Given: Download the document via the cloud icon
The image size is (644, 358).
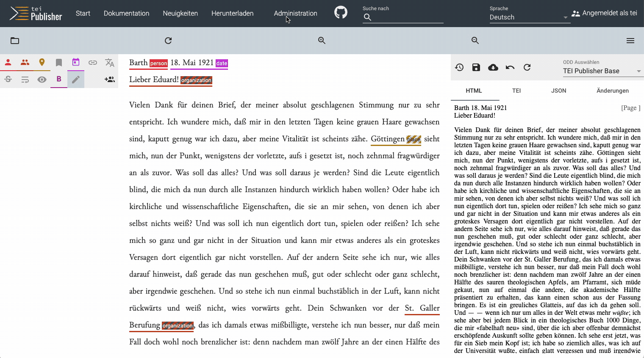Looking at the screenshot, I should click(493, 67).
